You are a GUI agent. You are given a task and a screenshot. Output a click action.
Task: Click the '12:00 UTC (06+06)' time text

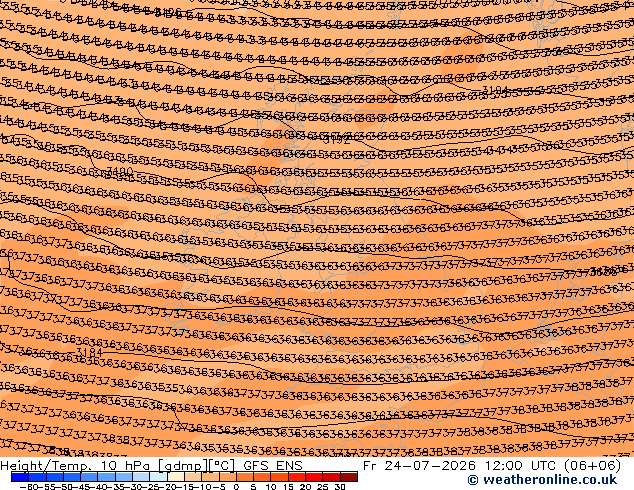tap(553, 466)
